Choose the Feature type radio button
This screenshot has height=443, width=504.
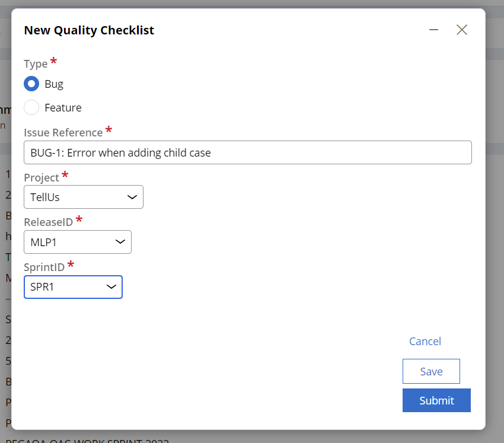31,107
